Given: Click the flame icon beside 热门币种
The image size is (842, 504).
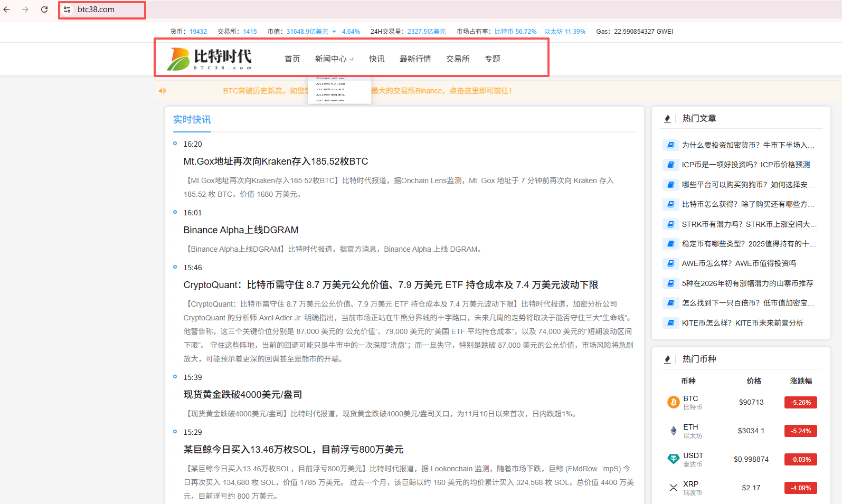Looking at the screenshot, I should [667, 359].
